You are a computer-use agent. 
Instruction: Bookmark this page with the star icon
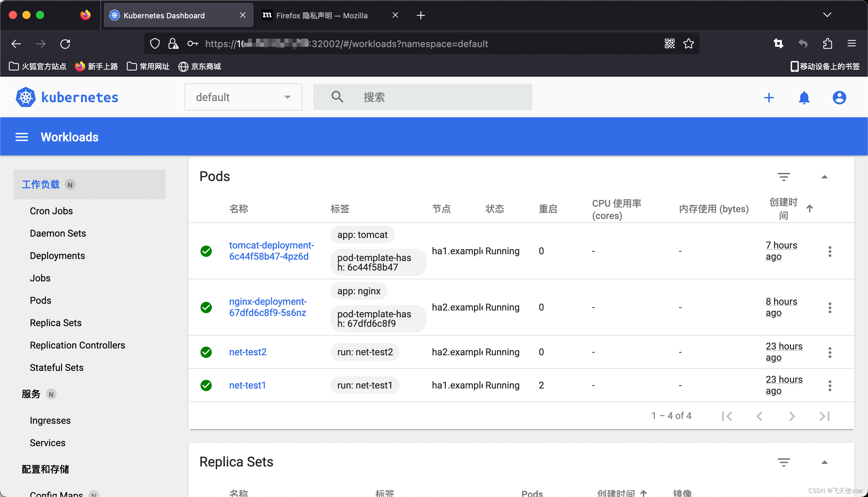pyautogui.click(x=688, y=44)
